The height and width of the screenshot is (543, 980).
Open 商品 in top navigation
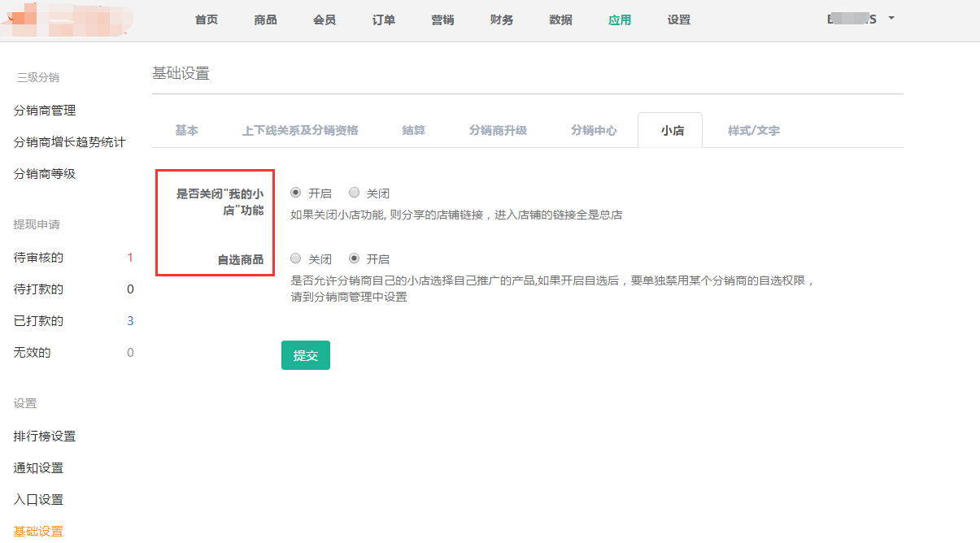pos(265,20)
